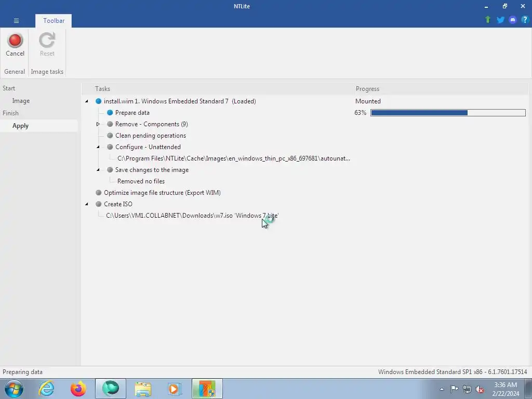
Task: Open network tray icon
Action: pyautogui.click(x=467, y=389)
